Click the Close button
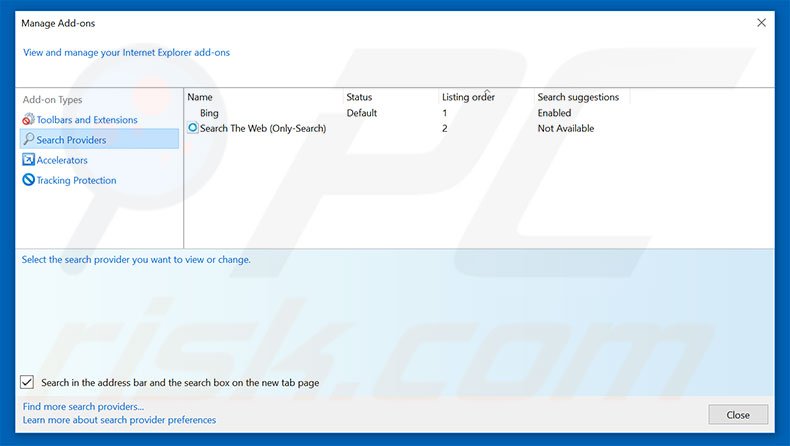790x446 pixels. click(x=738, y=415)
